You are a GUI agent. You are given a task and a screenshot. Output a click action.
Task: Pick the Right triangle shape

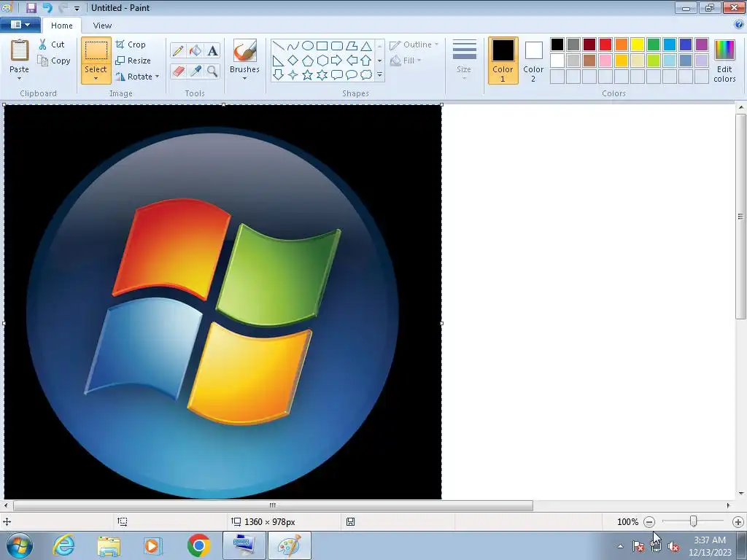click(278, 61)
